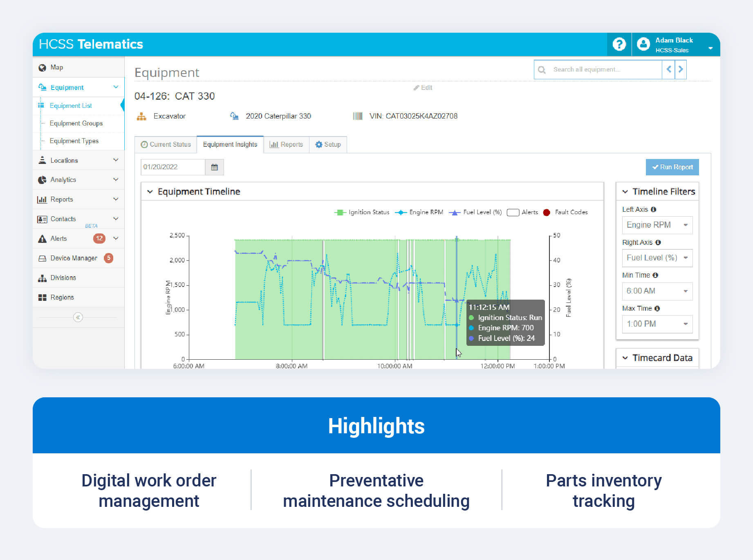Click the Run Report button

[x=672, y=167]
